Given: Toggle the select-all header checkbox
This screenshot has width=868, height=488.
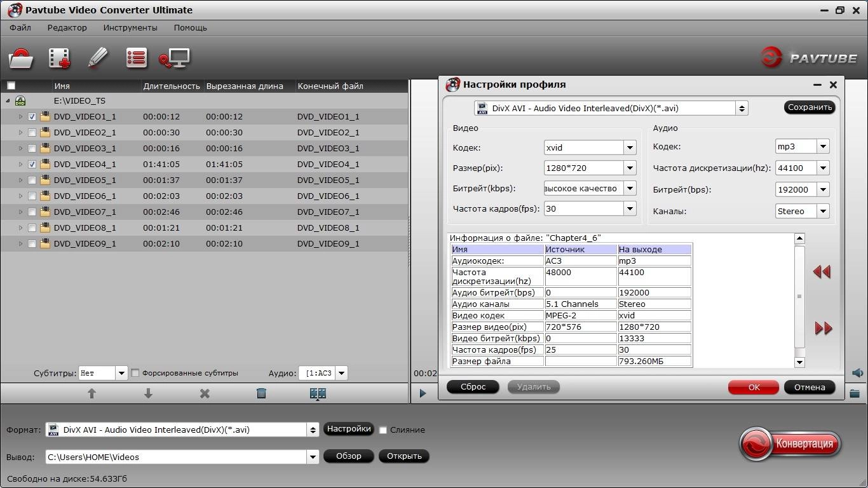Looking at the screenshot, I should click(x=11, y=86).
